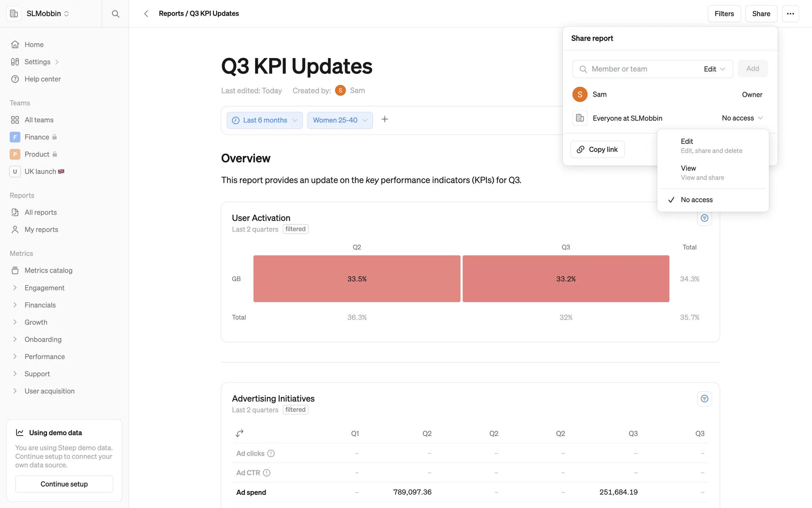Click the Ad clicks info icon
This screenshot has width=812, height=508.
(271, 453)
